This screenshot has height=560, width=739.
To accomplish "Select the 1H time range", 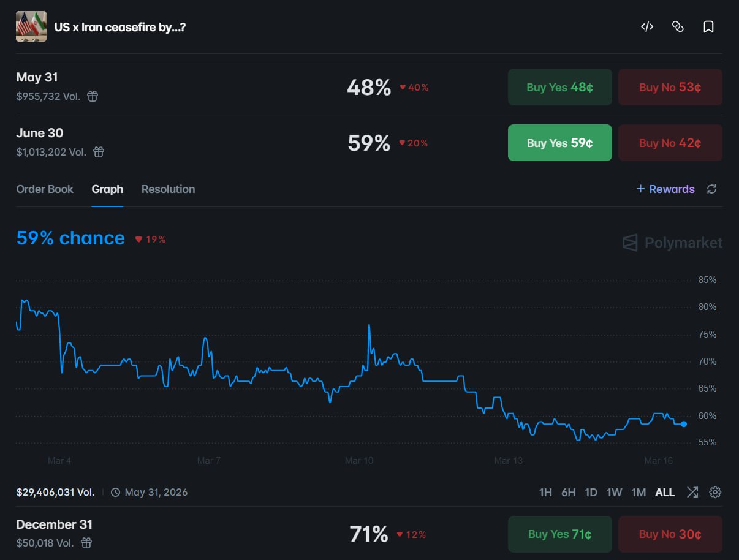I will coord(545,493).
